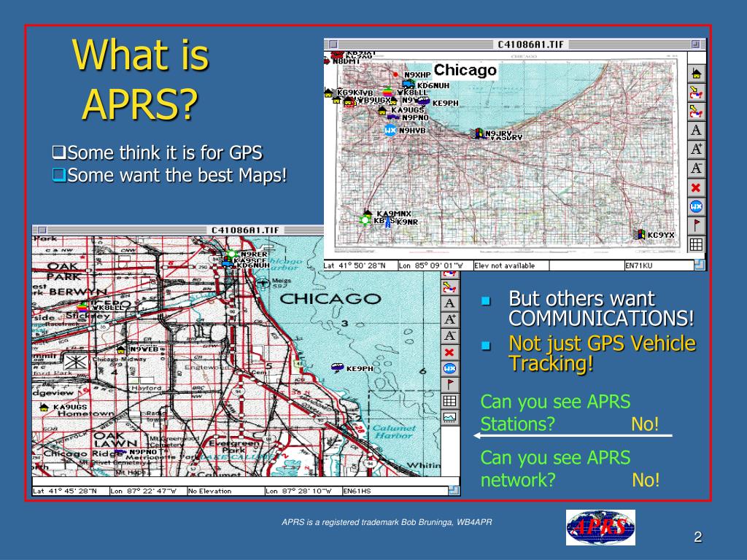The width and height of the screenshot is (747, 560).
Task: Click the red X icon in lower window toolbar
Action: (449, 352)
